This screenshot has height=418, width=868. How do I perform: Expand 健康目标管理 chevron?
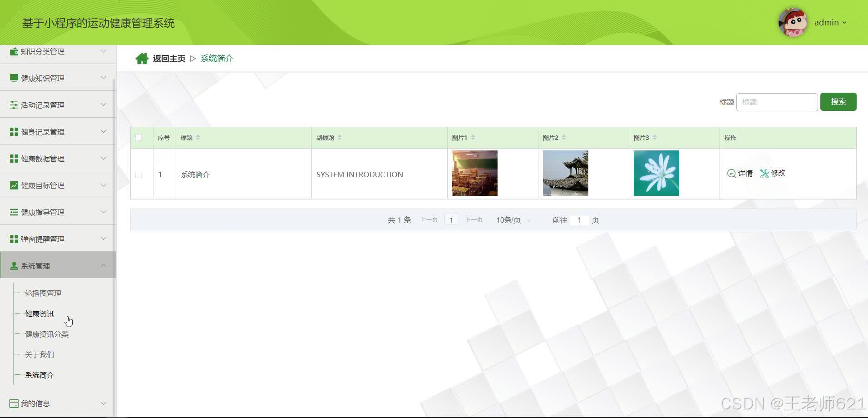point(104,185)
